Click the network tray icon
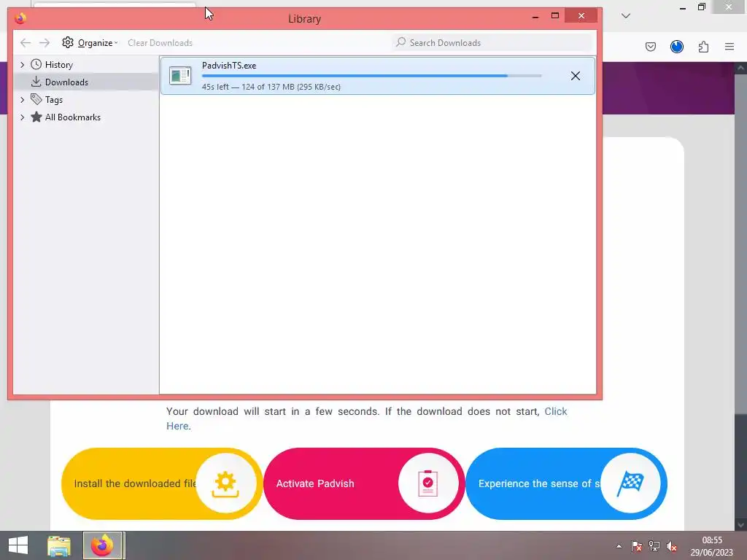 (x=654, y=546)
